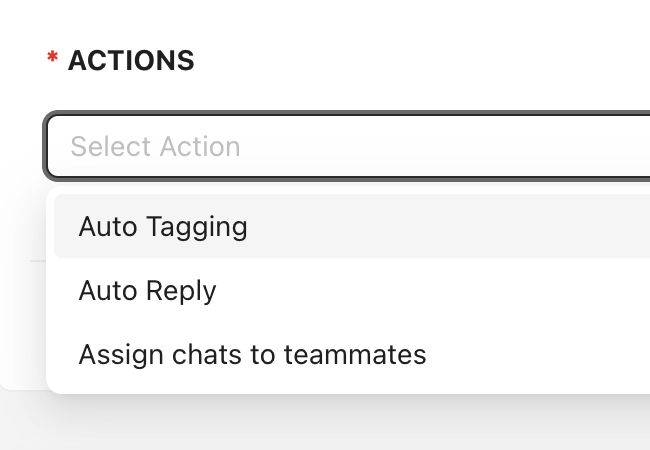Viewport: 650px width, 450px height.
Task: Select the Auto Tagging option
Action: point(352,226)
